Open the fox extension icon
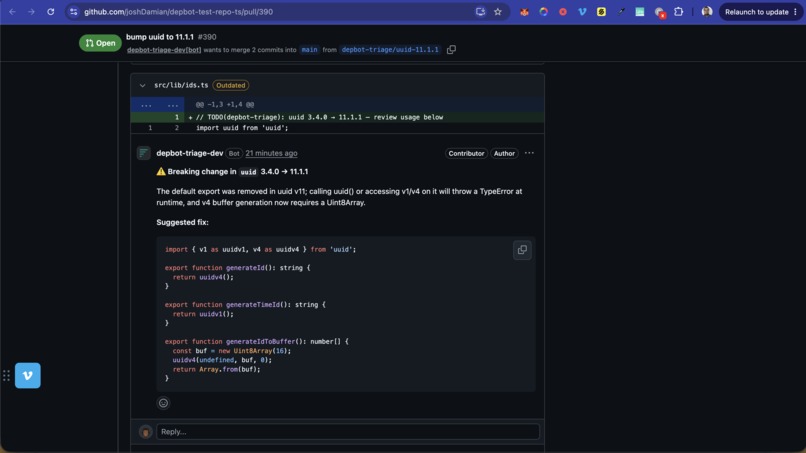806x453 pixels. click(524, 12)
